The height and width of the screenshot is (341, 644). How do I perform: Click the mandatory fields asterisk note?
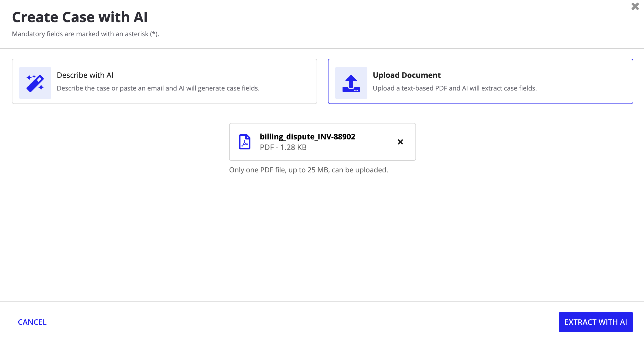click(x=86, y=34)
